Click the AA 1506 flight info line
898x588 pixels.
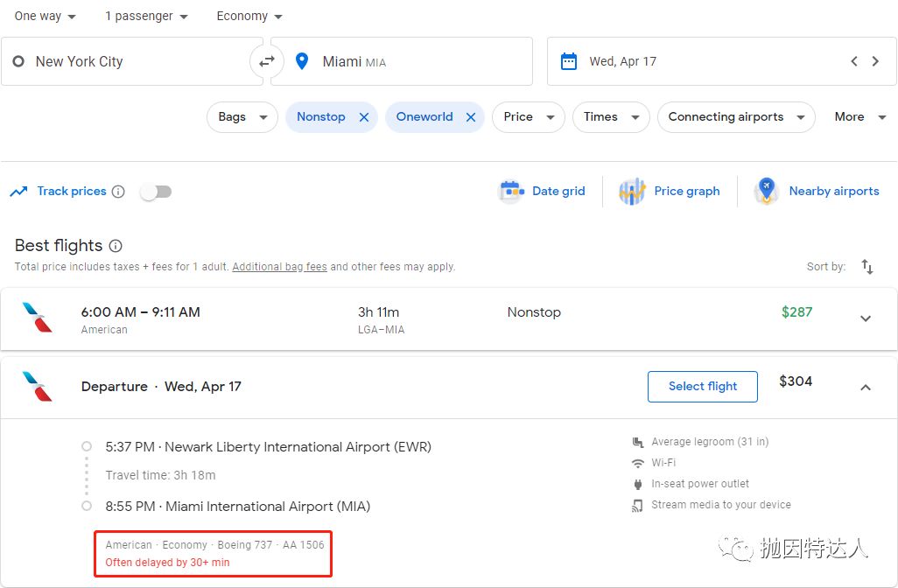214,545
